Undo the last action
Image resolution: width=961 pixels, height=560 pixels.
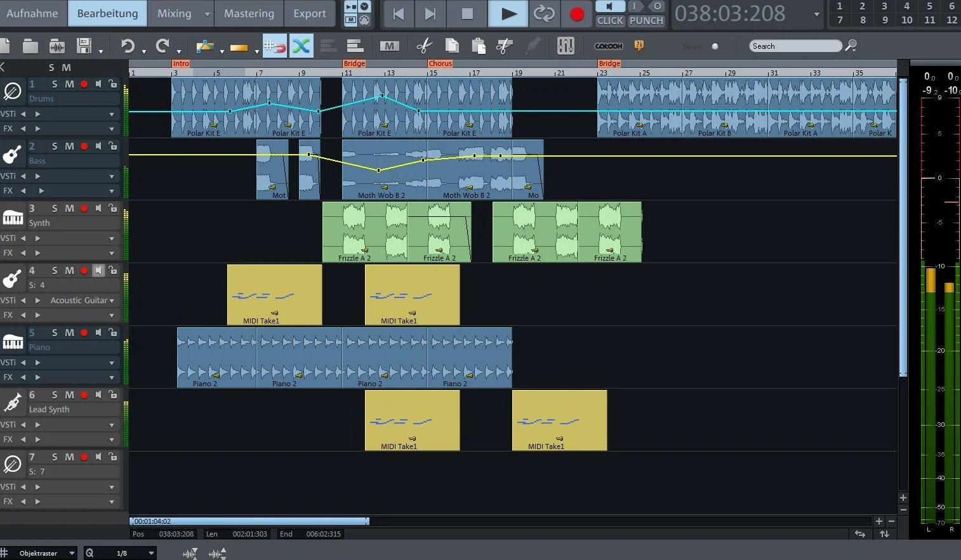(128, 46)
